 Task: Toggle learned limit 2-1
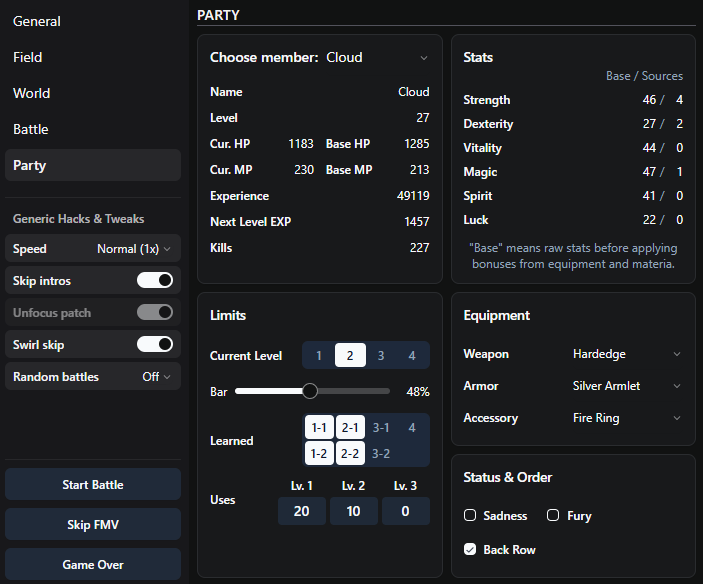(350, 428)
